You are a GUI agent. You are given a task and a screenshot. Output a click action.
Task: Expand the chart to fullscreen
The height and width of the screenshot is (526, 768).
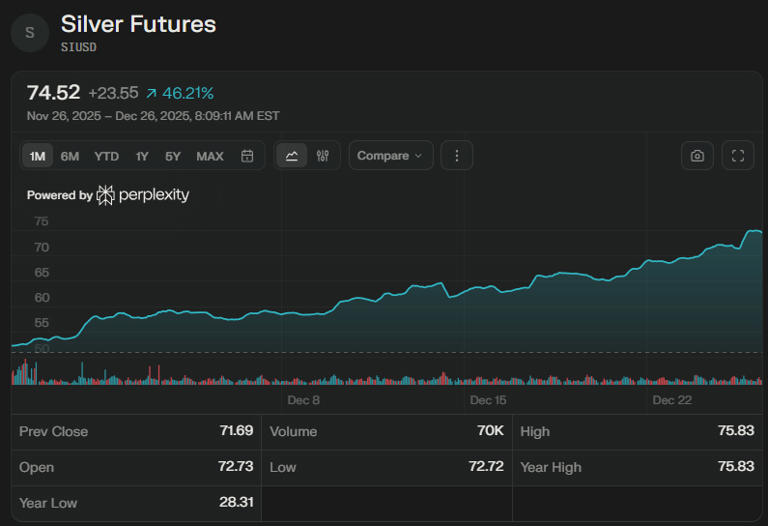pyautogui.click(x=738, y=156)
